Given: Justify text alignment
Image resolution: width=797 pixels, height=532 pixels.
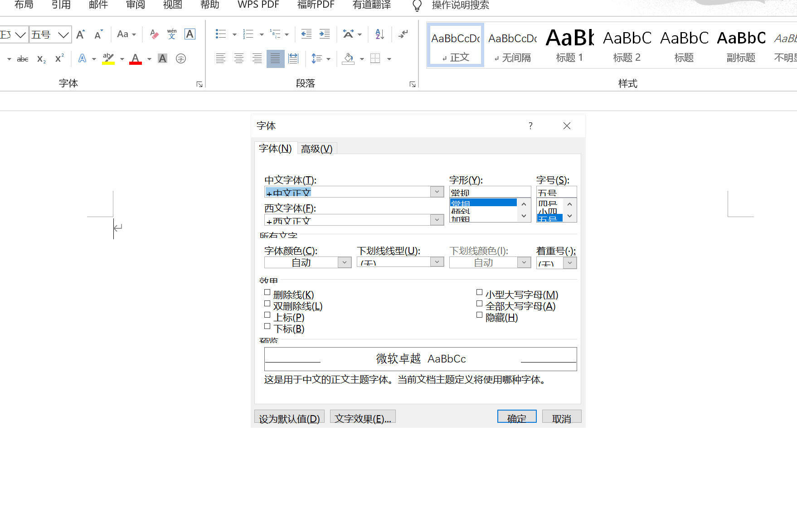Looking at the screenshot, I should point(275,58).
